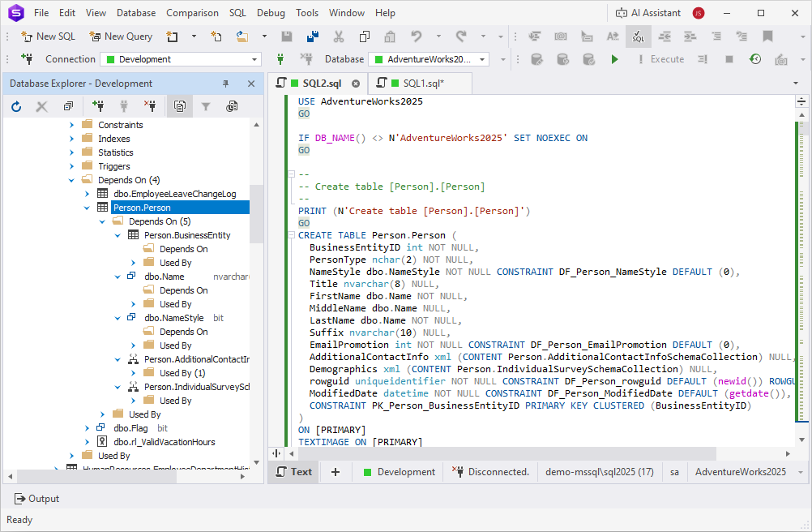812x532 pixels.
Task: Open the AI Assistant panel
Action: coord(647,13)
